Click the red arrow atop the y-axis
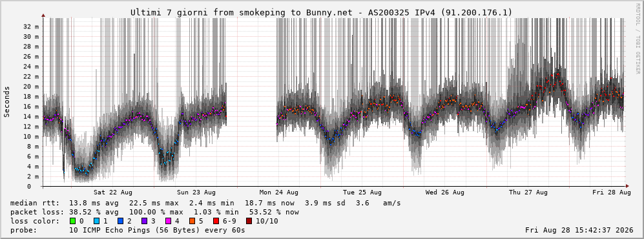644x239 pixels. point(43,16)
